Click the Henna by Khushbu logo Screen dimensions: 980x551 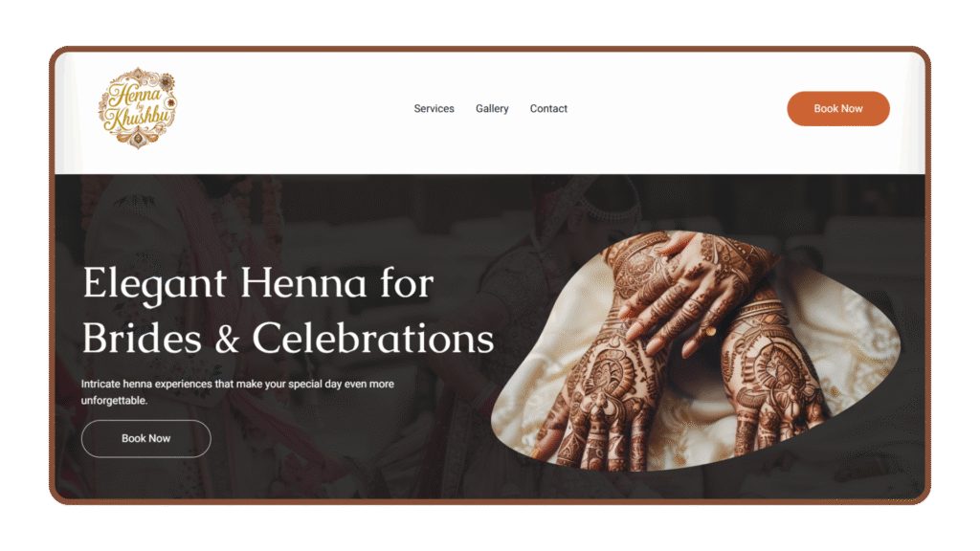138,108
